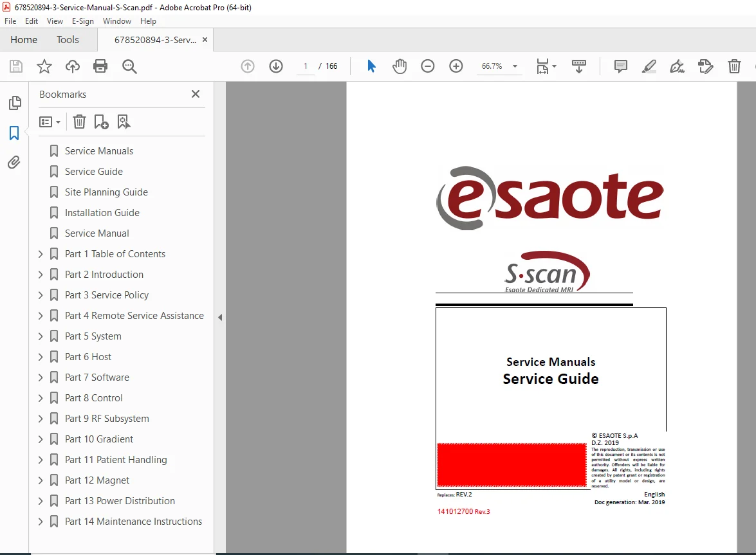
Task: Open page thumbnails panel
Action: point(14,103)
